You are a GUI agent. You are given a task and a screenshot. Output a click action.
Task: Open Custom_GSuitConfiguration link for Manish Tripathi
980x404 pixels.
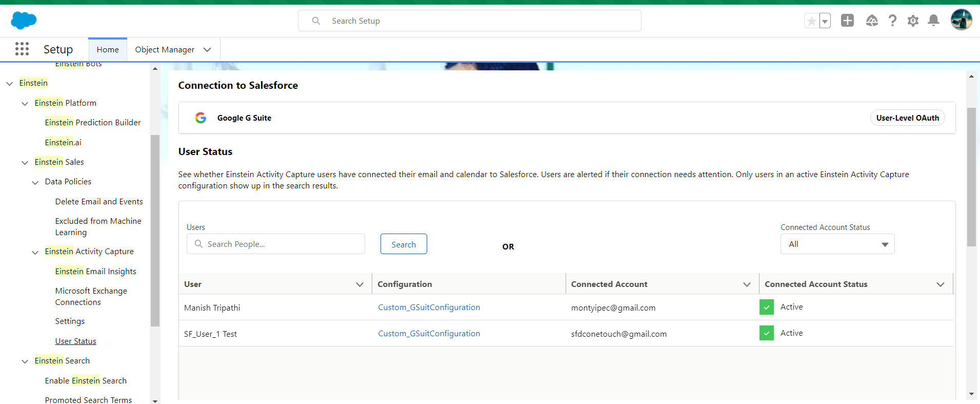(x=429, y=307)
